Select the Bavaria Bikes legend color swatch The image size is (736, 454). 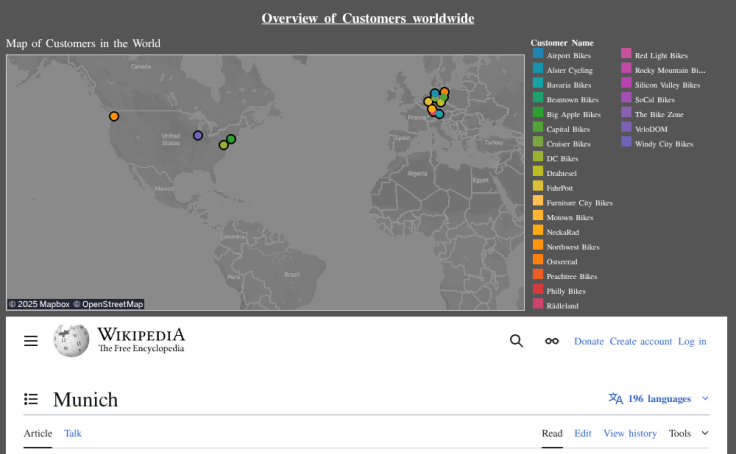click(x=538, y=83)
